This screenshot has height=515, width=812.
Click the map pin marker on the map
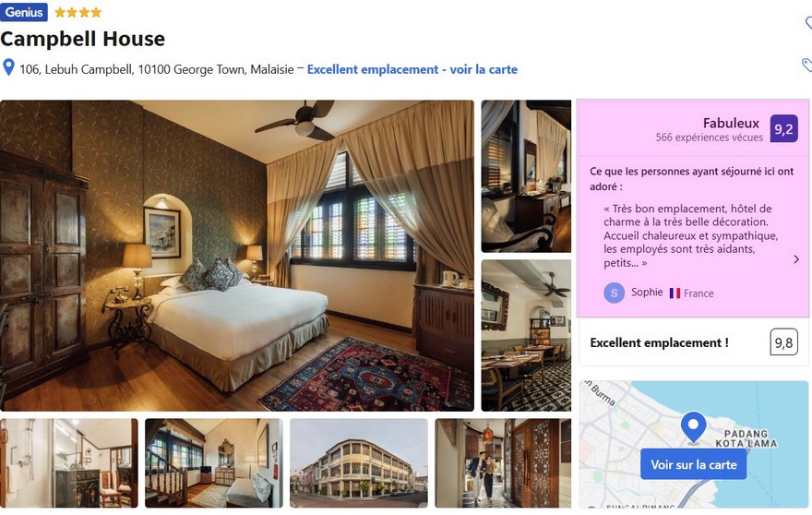coord(693,426)
